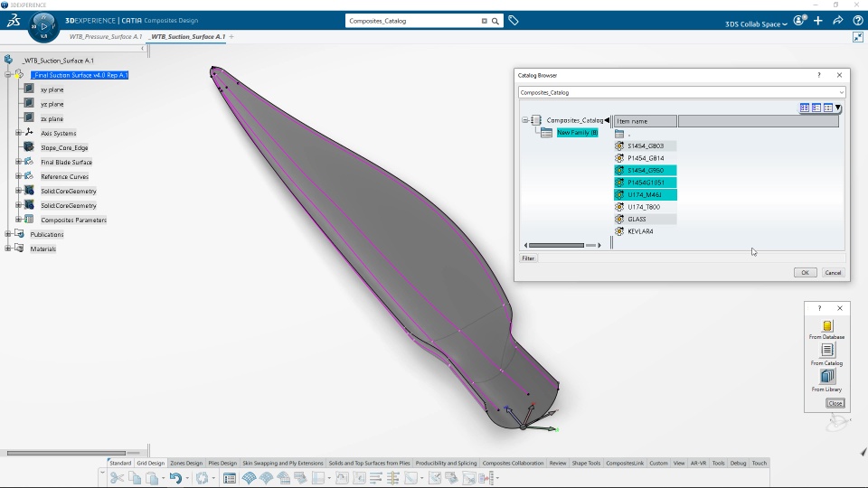Open the user profile icon in top bar
The width and height of the screenshot is (868, 488).
pyautogui.click(x=798, y=21)
